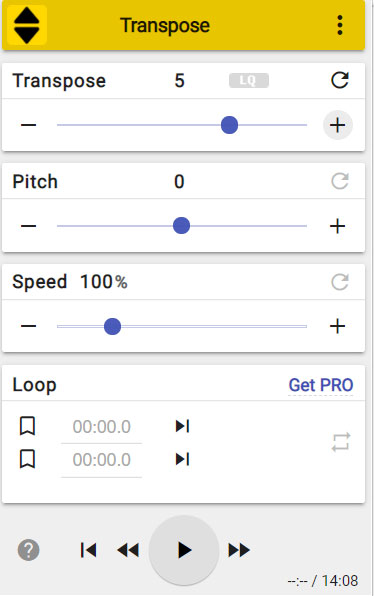Decrease transpose with the minus button
Screen dimensions: 374x596
29,125
